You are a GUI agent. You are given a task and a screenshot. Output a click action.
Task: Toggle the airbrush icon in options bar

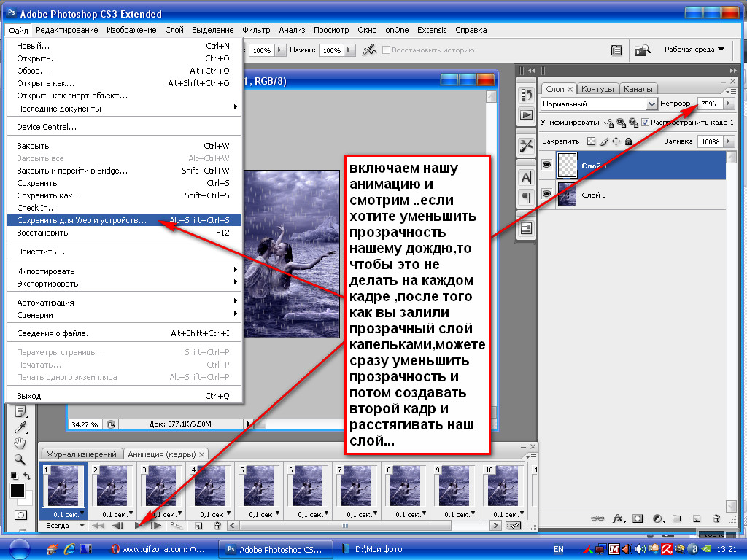point(369,50)
